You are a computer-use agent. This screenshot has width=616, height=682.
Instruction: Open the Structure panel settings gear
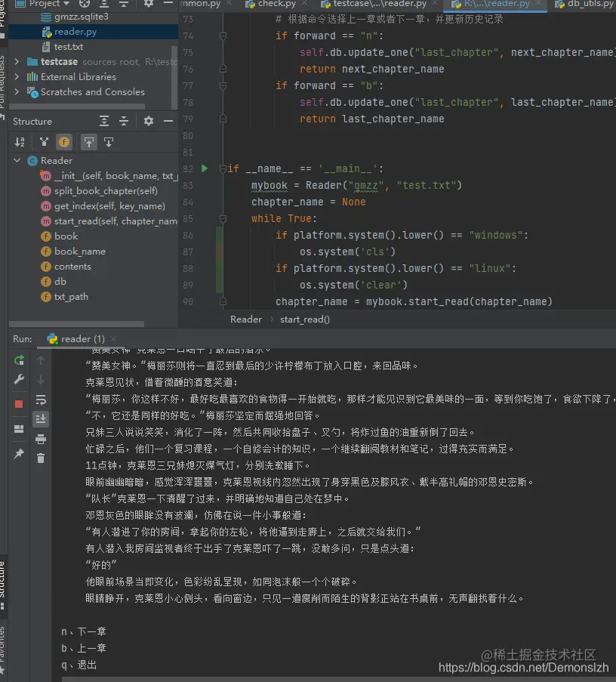(149, 121)
